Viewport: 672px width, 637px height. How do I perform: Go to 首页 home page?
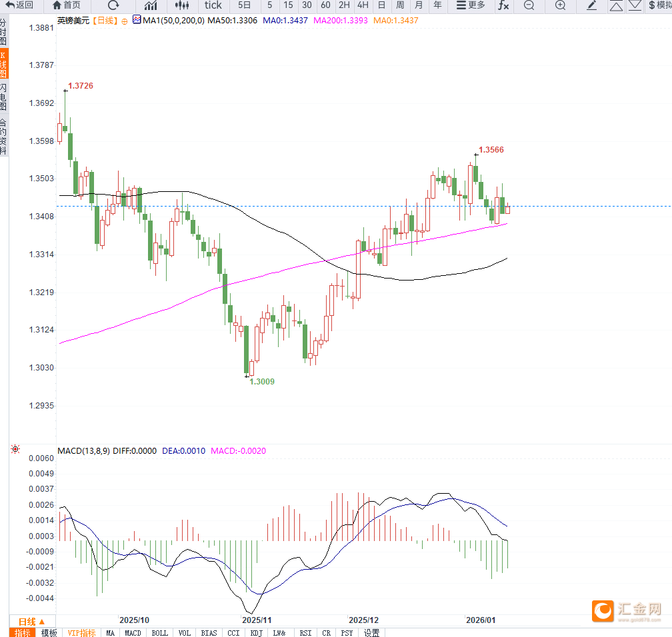click(67, 5)
